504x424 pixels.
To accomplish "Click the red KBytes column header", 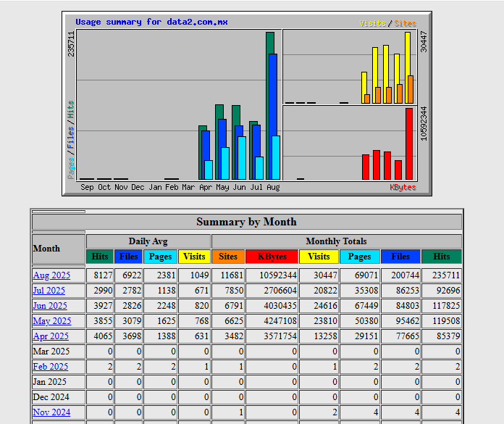I will pyautogui.click(x=272, y=257).
